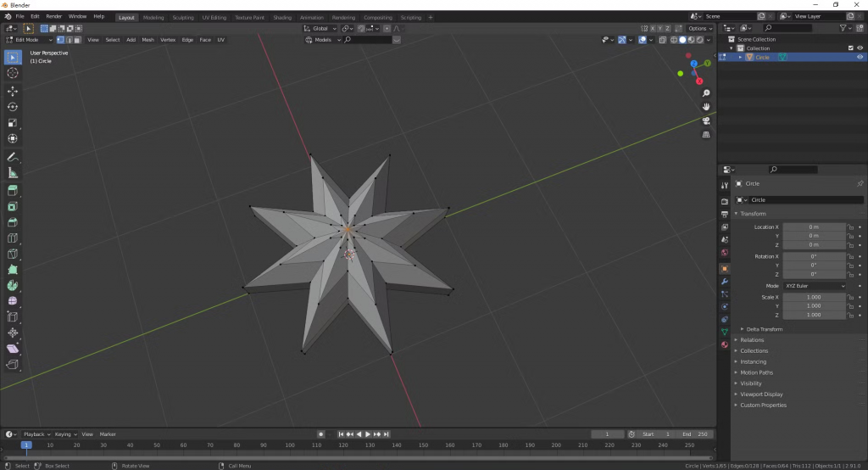Switch to the Modeling workspace tab
868x470 pixels.
[153, 17]
